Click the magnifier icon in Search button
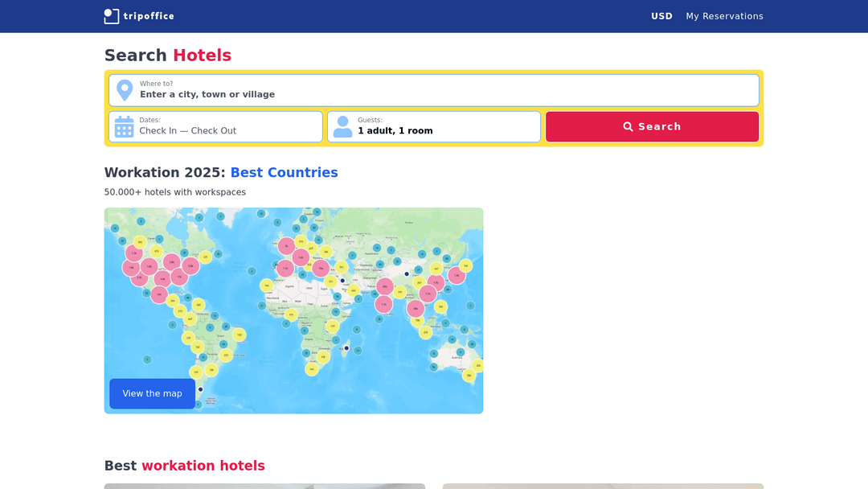This screenshot has height=489, width=868. (628, 127)
